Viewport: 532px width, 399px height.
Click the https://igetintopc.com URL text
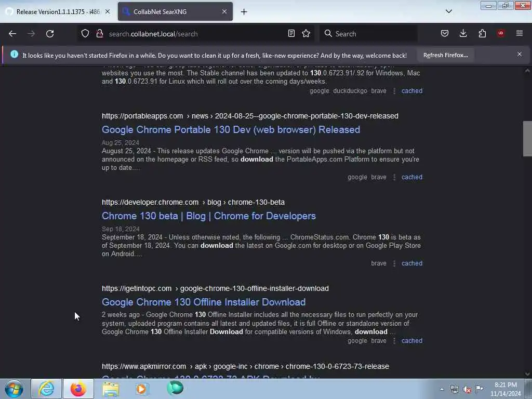pyautogui.click(x=137, y=288)
